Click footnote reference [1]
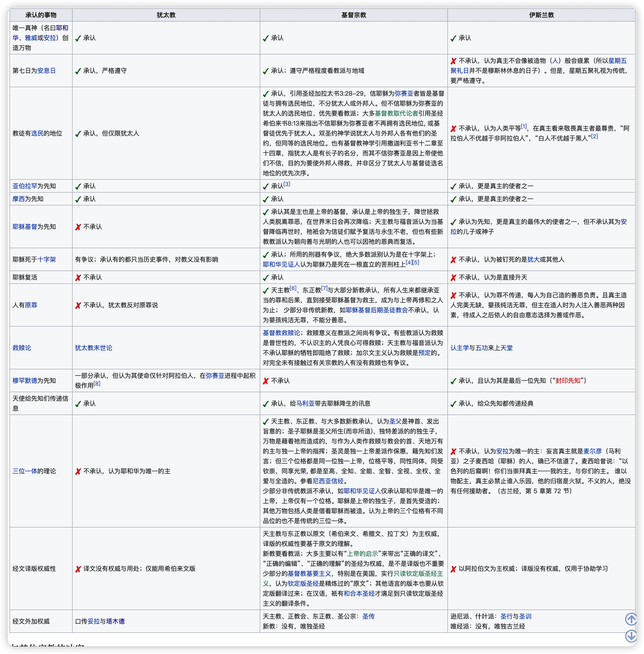 [524, 126]
